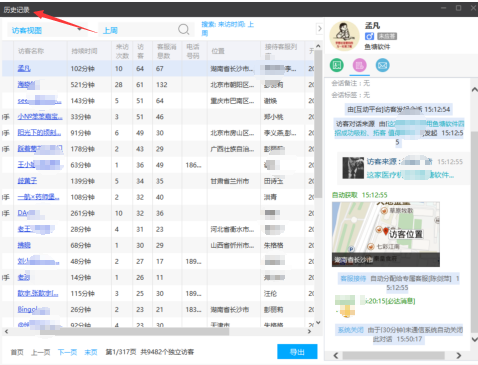
Task: Minimize the 历史记录 window
Action: pyautogui.click(x=444, y=8)
